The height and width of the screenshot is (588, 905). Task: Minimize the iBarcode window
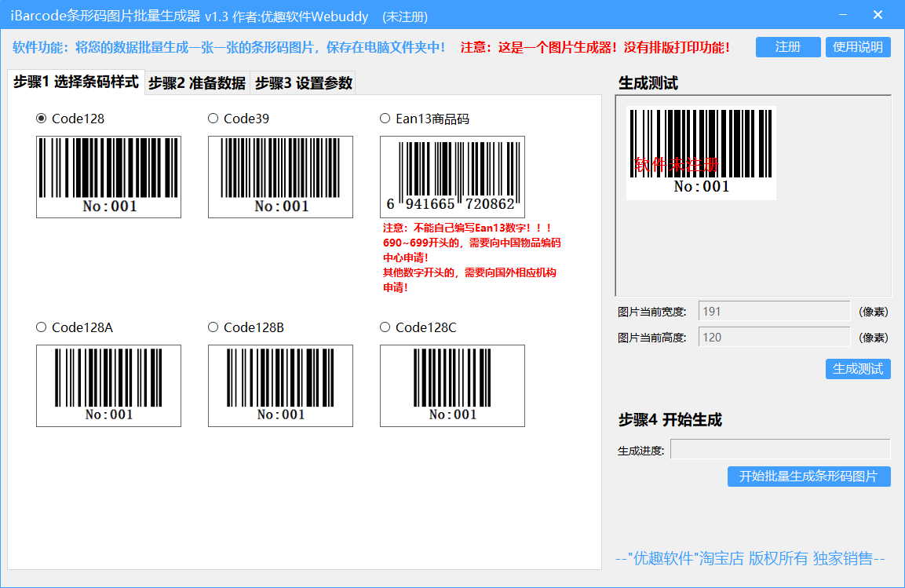pyautogui.click(x=843, y=14)
